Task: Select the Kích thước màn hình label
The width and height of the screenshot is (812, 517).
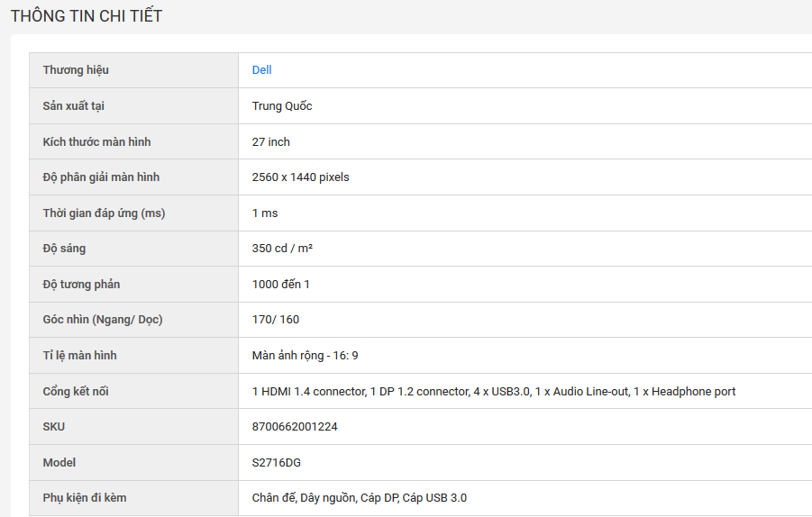Action: [x=96, y=141]
